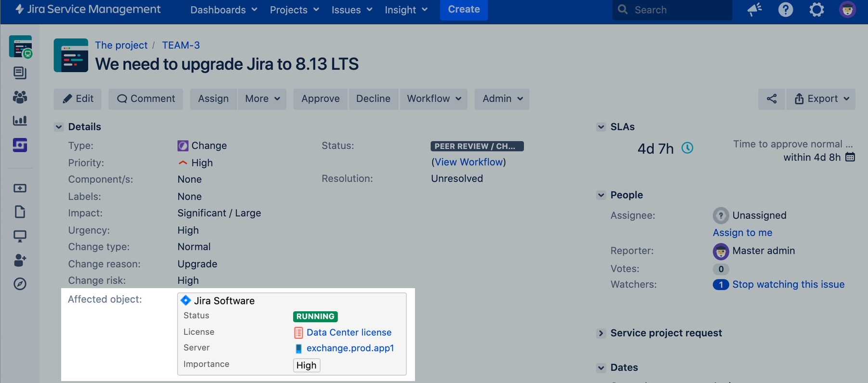
Task: Click Assign to me link
Action: click(x=742, y=233)
